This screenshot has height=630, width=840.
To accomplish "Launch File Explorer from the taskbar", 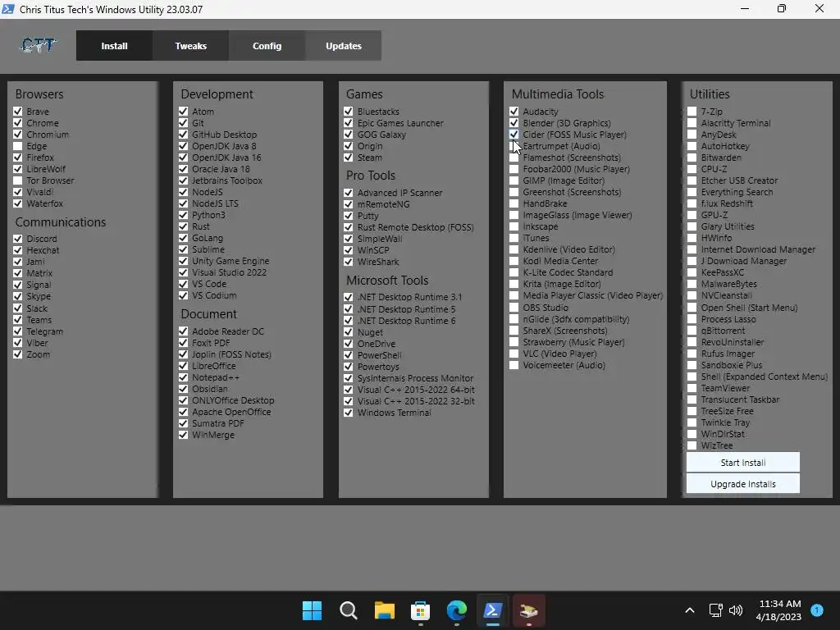I will click(x=384, y=610).
